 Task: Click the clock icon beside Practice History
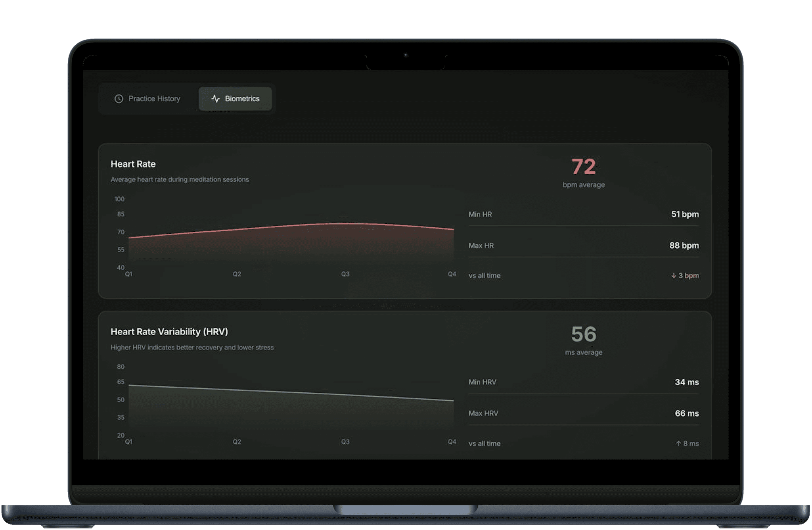tap(118, 99)
